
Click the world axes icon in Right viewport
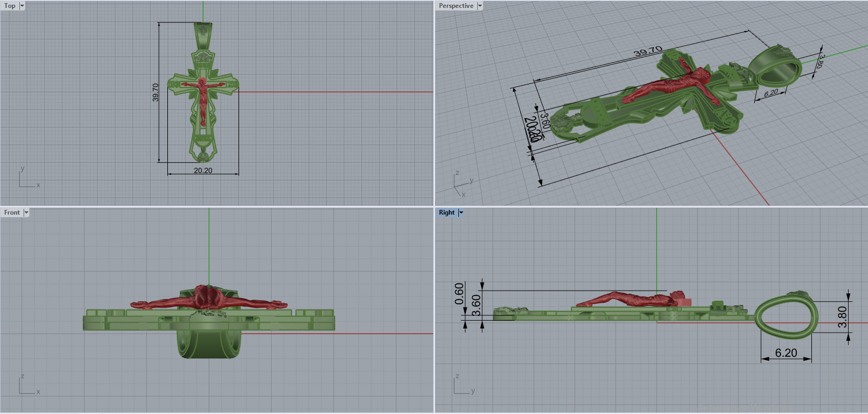click(465, 385)
